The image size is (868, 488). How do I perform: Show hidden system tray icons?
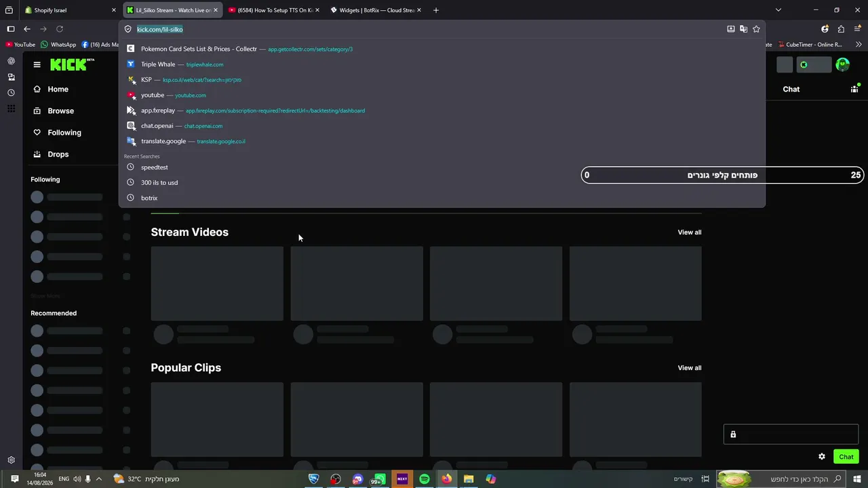click(99, 479)
